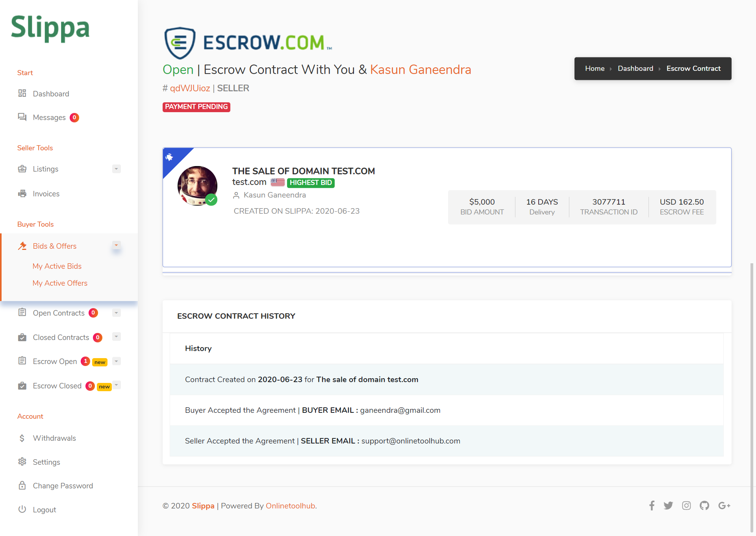
Task: Click the USD 162.50 escrow fee value
Action: pos(682,202)
